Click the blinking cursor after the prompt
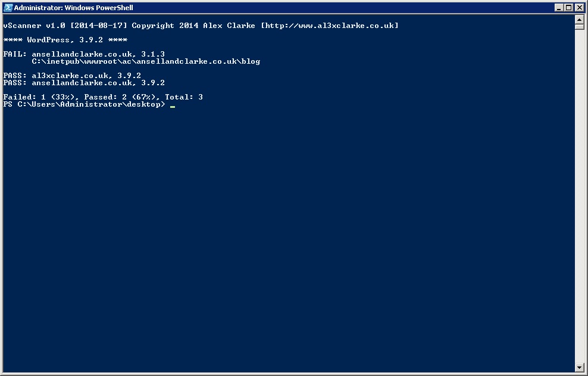 173,107
